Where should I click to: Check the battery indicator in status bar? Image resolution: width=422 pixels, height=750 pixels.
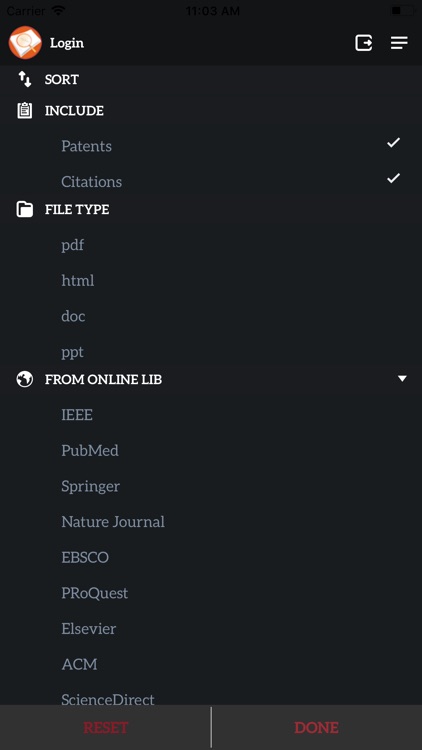point(402,10)
